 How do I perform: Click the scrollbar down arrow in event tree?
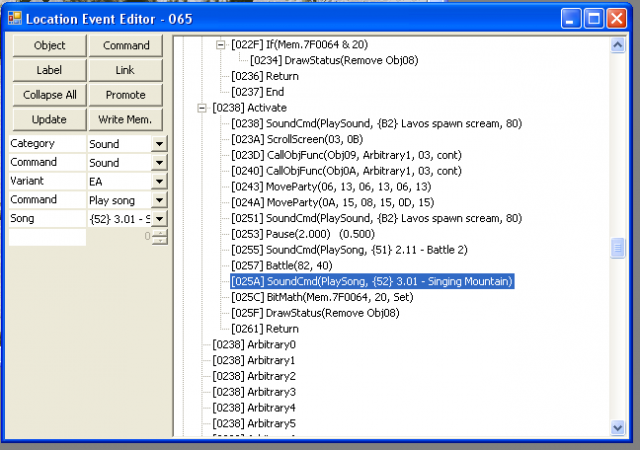618,427
